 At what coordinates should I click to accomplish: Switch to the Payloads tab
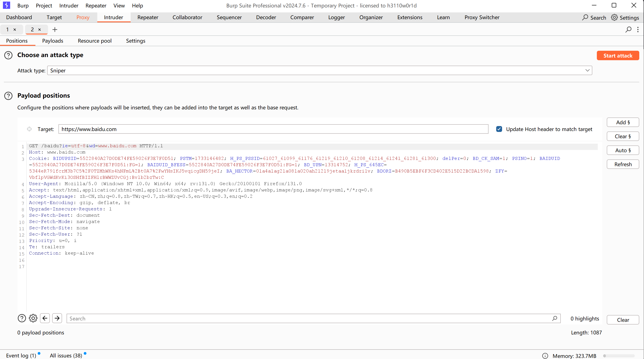53,41
